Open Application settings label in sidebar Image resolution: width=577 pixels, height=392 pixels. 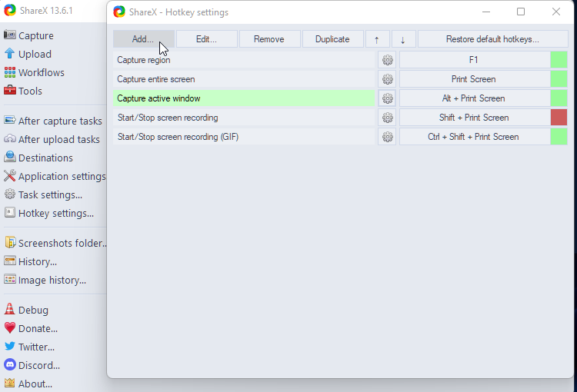(62, 176)
